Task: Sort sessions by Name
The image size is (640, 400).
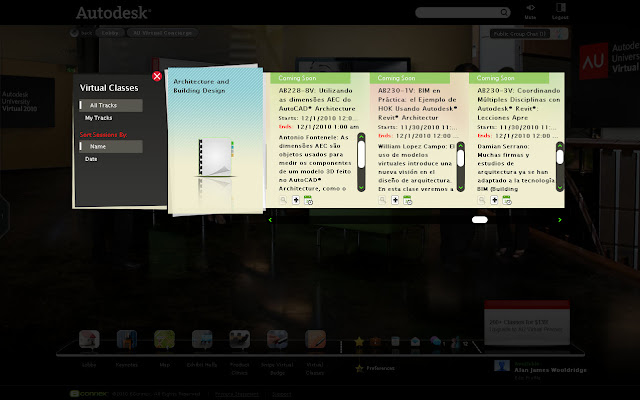Action: click(x=111, y=147)
